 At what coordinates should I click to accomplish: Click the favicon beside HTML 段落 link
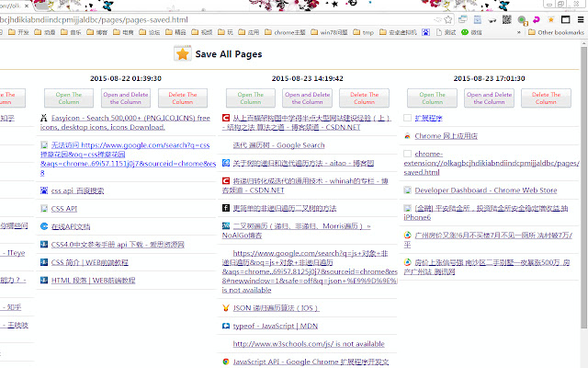(44, 280)
